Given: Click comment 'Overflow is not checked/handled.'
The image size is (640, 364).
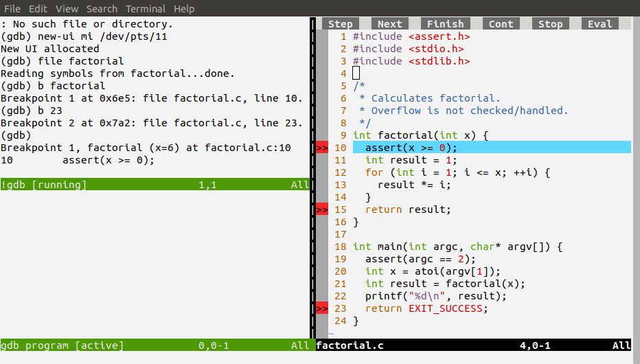Looking at the screenshot, I should pyautogui.click(x=470, y=110).
